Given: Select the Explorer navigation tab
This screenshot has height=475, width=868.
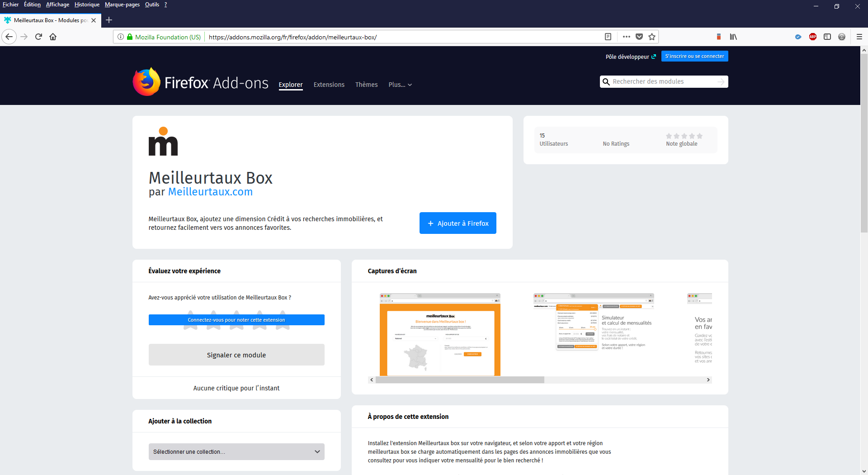Looking at the screenshot, I should [291, 85].
